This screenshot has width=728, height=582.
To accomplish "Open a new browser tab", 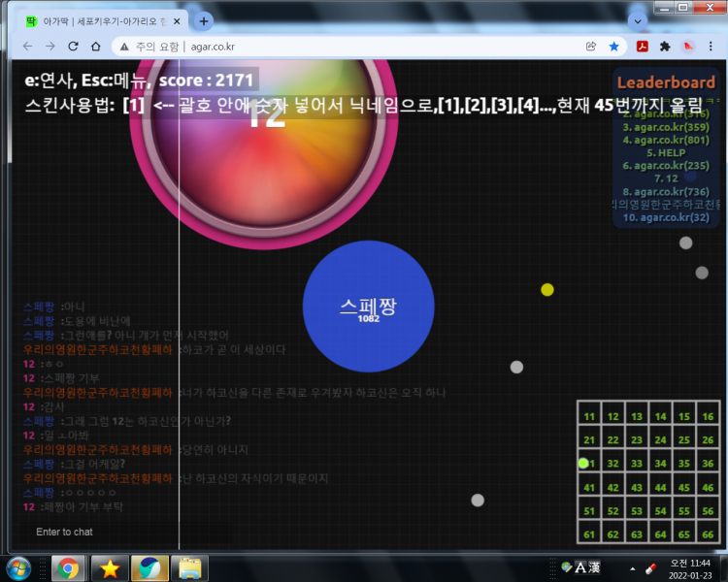I will pyautogui.click(x=204, y=21).
